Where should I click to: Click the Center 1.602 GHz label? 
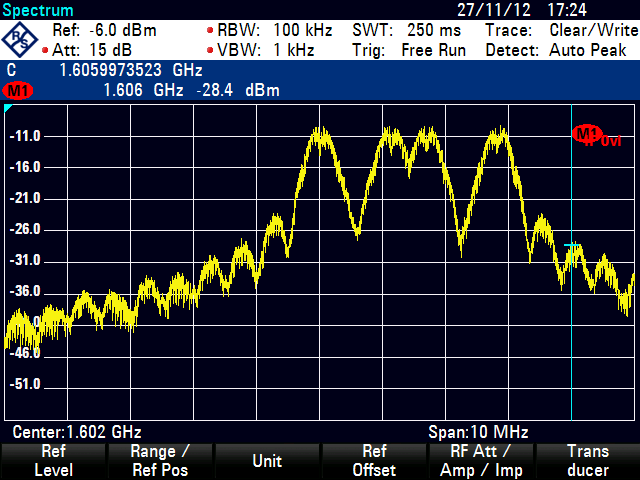click(77, 432)
